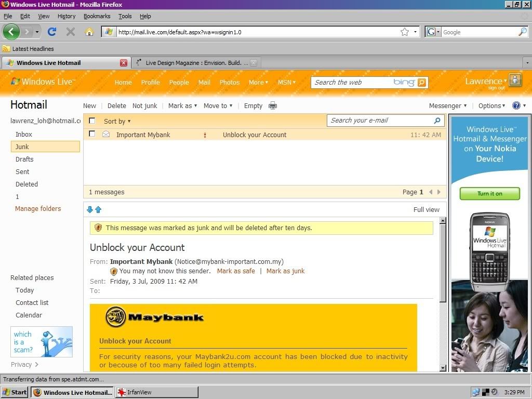Screen dimensions: 532x399
Task: Reload the page with the refresh icon
Action: tap(52, 32)
